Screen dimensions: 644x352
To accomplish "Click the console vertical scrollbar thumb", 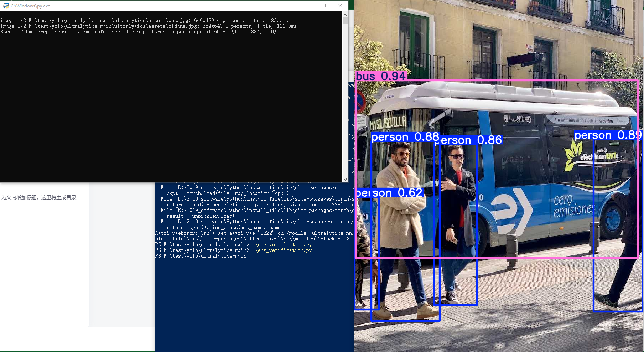I will pyautogui.click(x=345, y=21).
